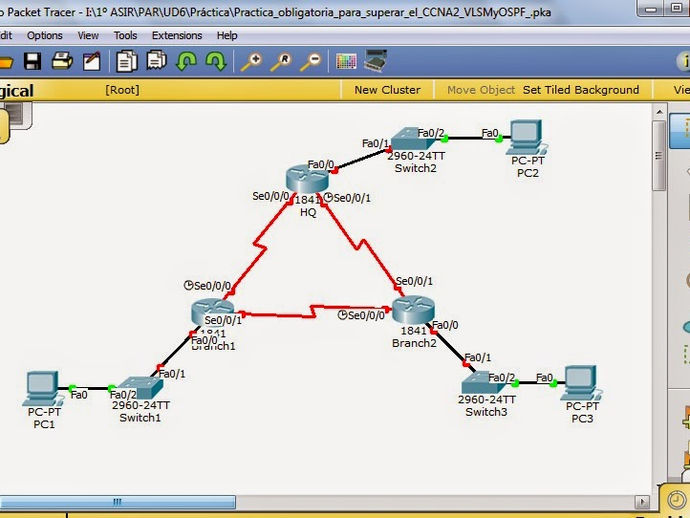
Task: Select the PC2 computer
Action: (528, 137)
